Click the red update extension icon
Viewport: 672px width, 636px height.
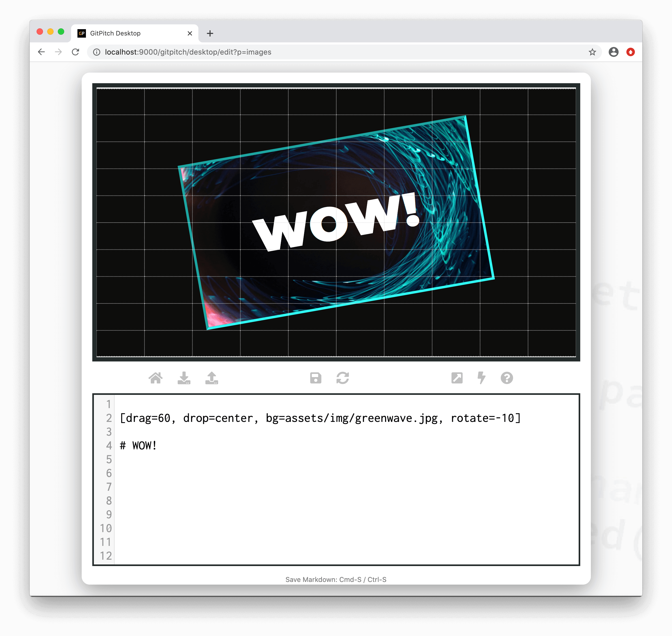point(631,52)
